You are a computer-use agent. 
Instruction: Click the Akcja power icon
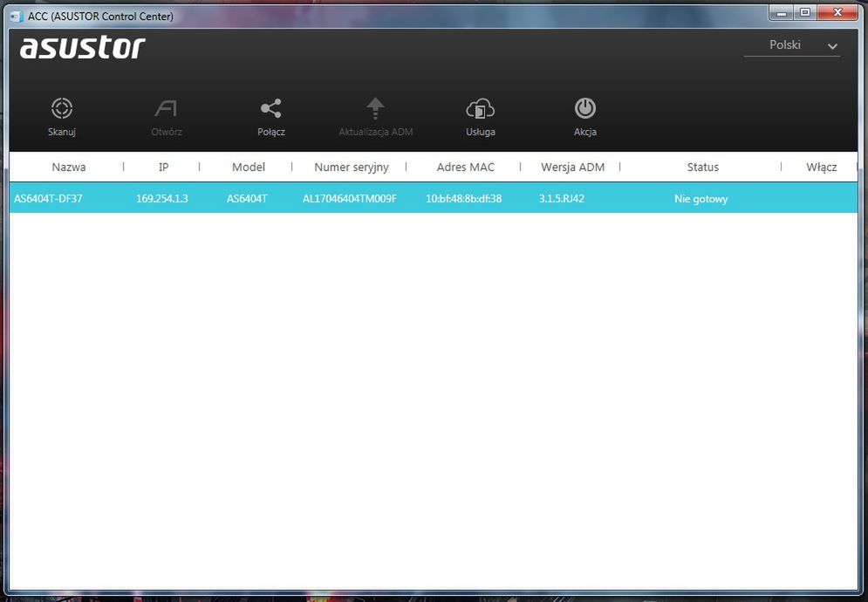[x=585, y=108]
